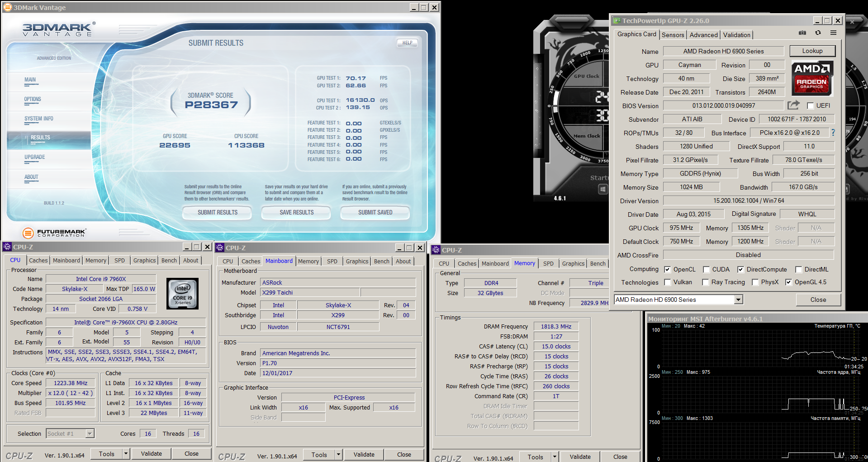Click 3DMark score P28367
This screenshot has width=868, height=462.
(211, 105)
